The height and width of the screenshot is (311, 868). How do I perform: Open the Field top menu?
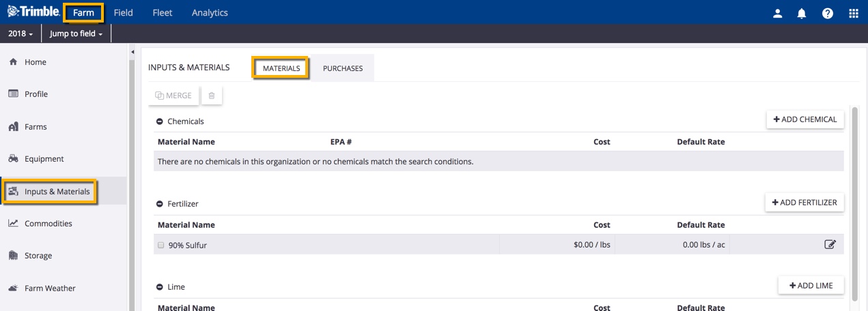(124, 13)
